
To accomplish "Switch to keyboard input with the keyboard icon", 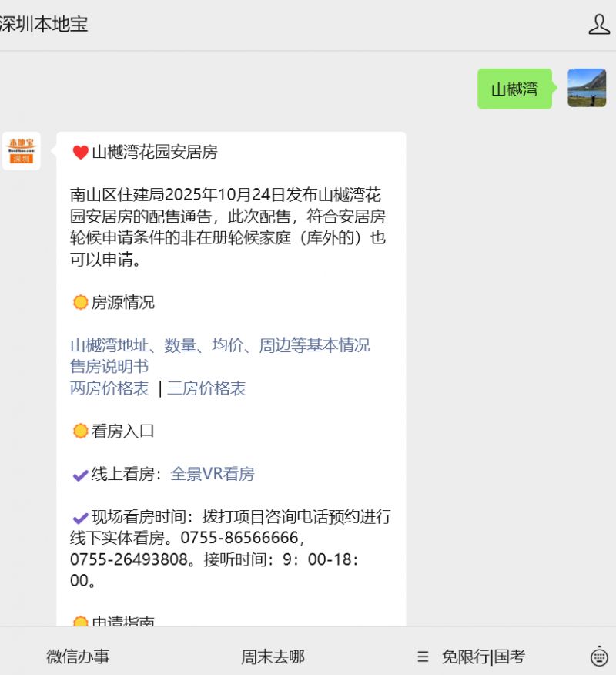I will pos(599,657).
